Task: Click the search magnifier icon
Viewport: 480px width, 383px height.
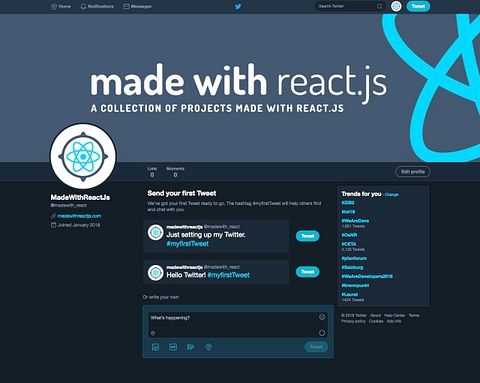Action: tap(379, 6)
